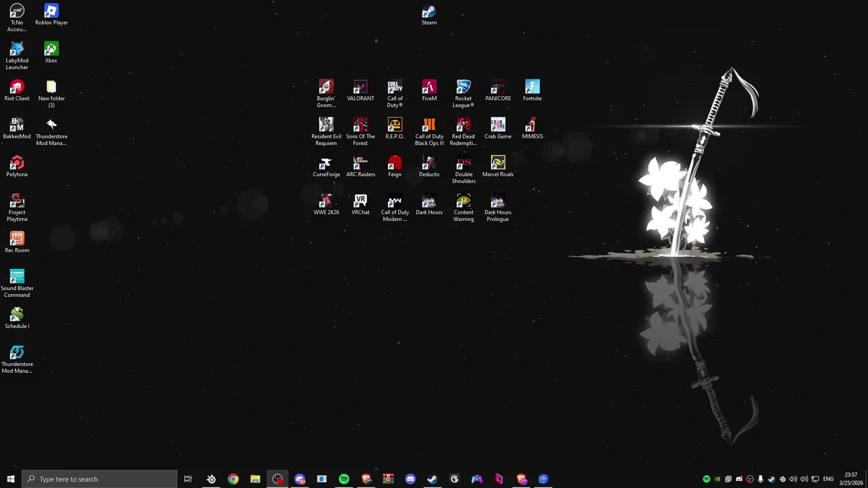This screenshot has width=868, height=488.
Task: Open Google Chrome from the taskbar
Action: [x=233, y=479]
